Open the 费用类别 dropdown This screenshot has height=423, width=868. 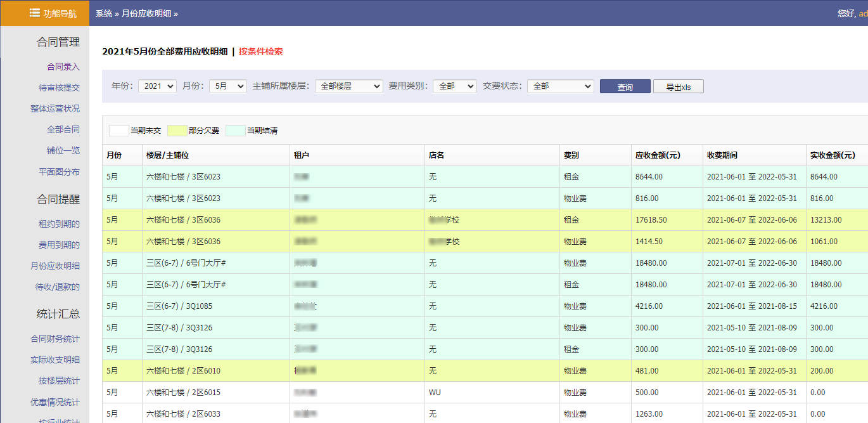coord(455,86)
